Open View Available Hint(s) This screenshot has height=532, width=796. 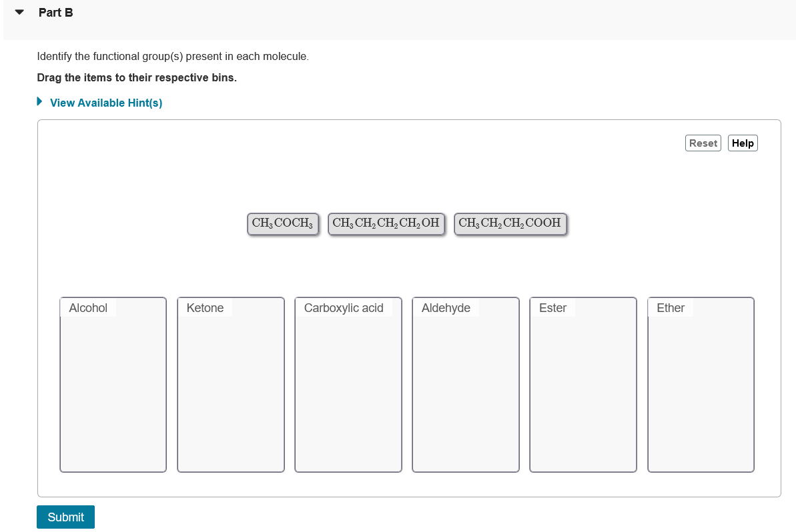coord(105,103)
